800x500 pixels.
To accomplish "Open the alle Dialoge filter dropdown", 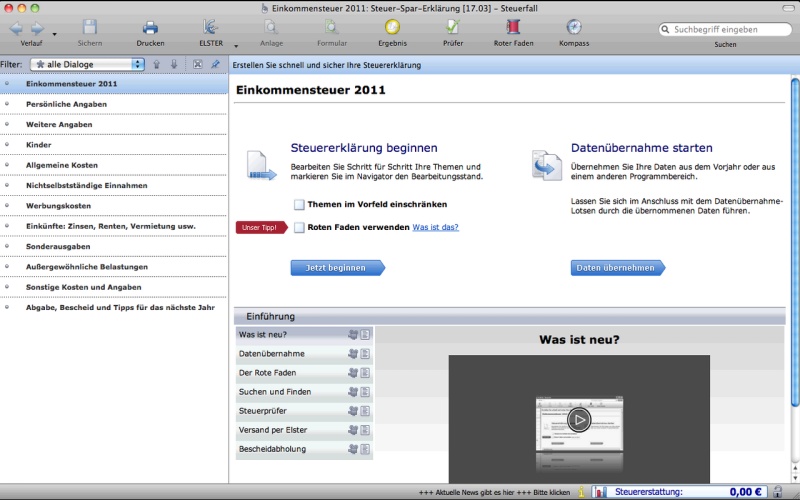I will 87,64.
